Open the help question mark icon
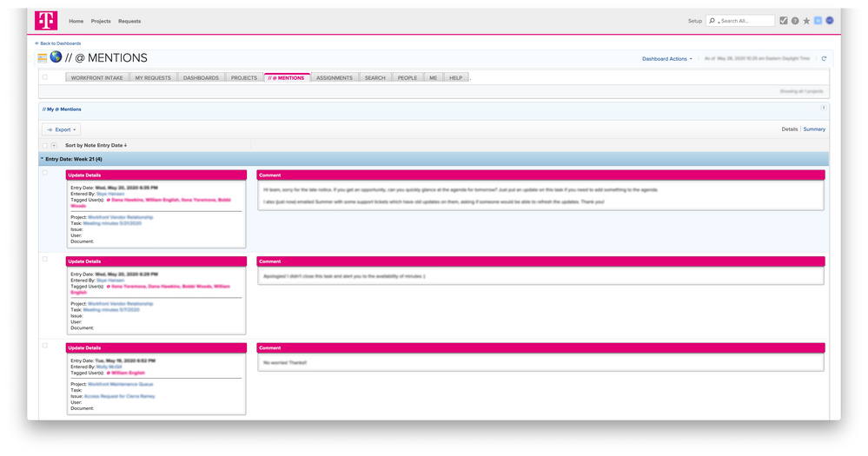Image resolution: width=868 pixels, height=456 pixels. [x=795, y=21]
